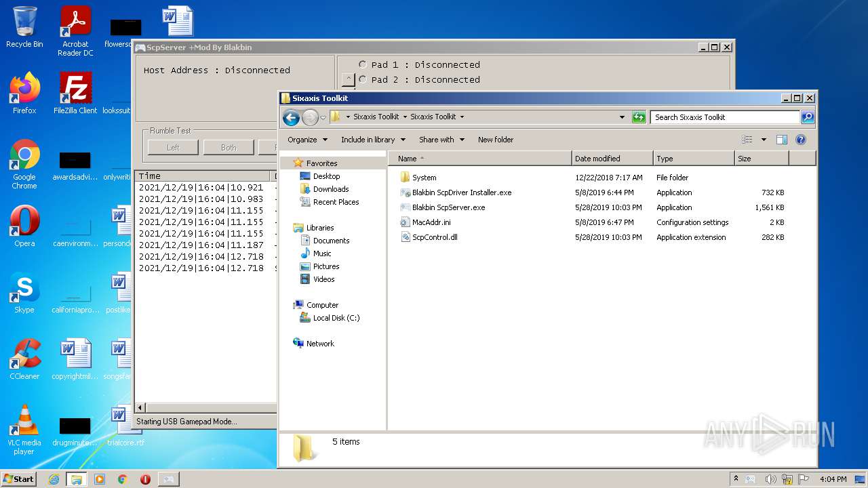Click Opera icon in taskbar
Viewport: 868px width, 488px height.
click(145, 479)
